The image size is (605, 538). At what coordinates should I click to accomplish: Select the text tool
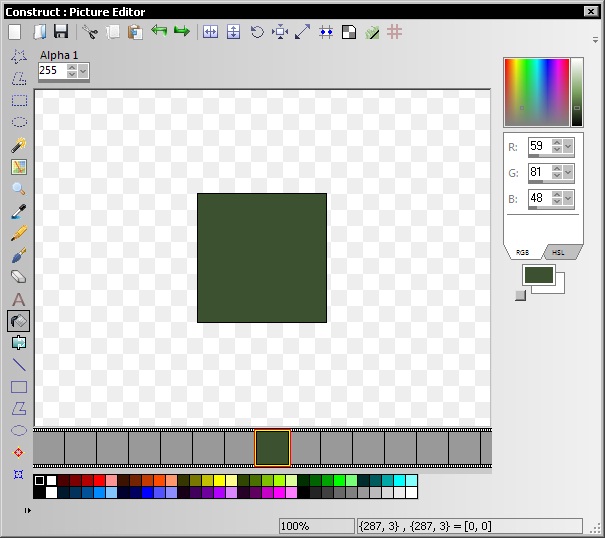click(x=19, y=299)
